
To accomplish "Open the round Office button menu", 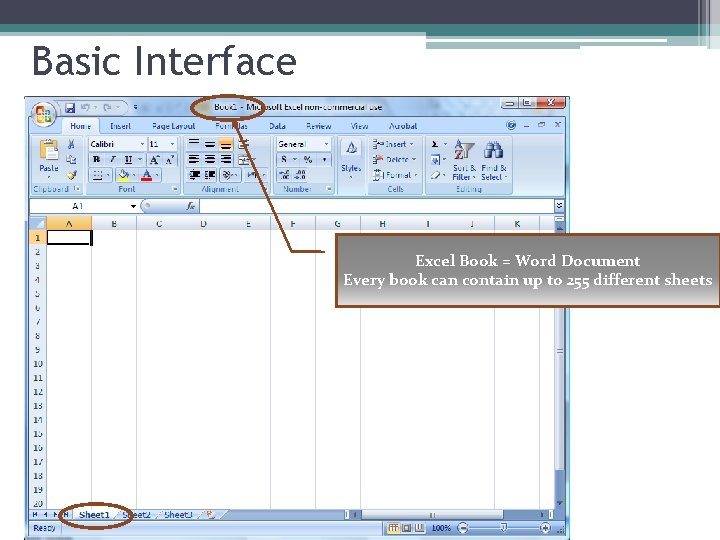I will pyautogui.click(x=44, y=113).
